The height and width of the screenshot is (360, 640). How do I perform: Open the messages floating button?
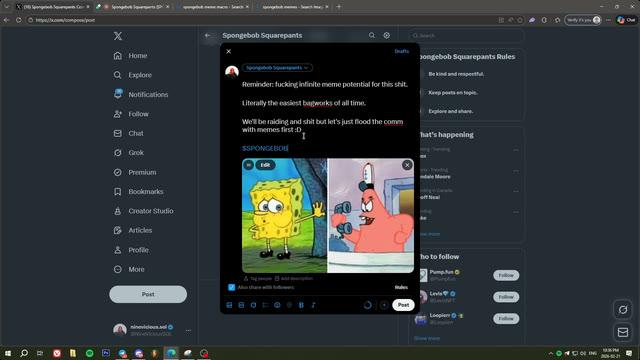point(623,332)
